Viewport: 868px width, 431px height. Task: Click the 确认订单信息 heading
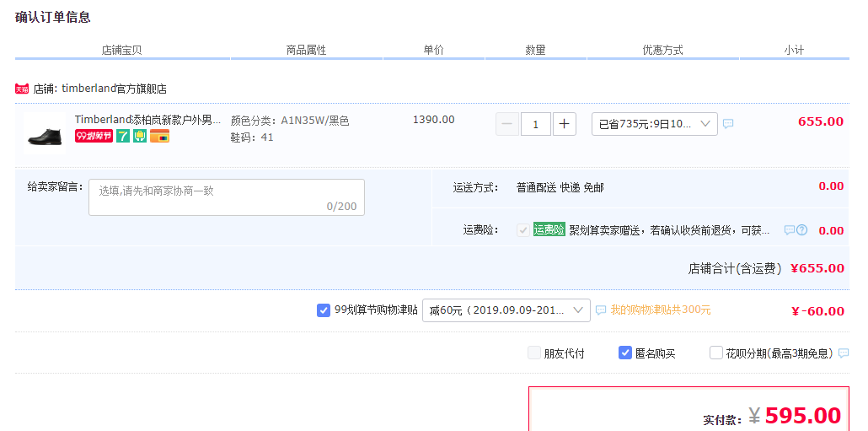tap(52, 17)
